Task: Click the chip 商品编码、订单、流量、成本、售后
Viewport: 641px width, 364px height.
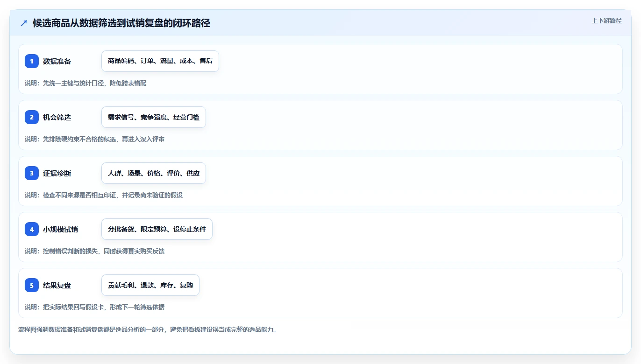Action: (x=160, y=61)
